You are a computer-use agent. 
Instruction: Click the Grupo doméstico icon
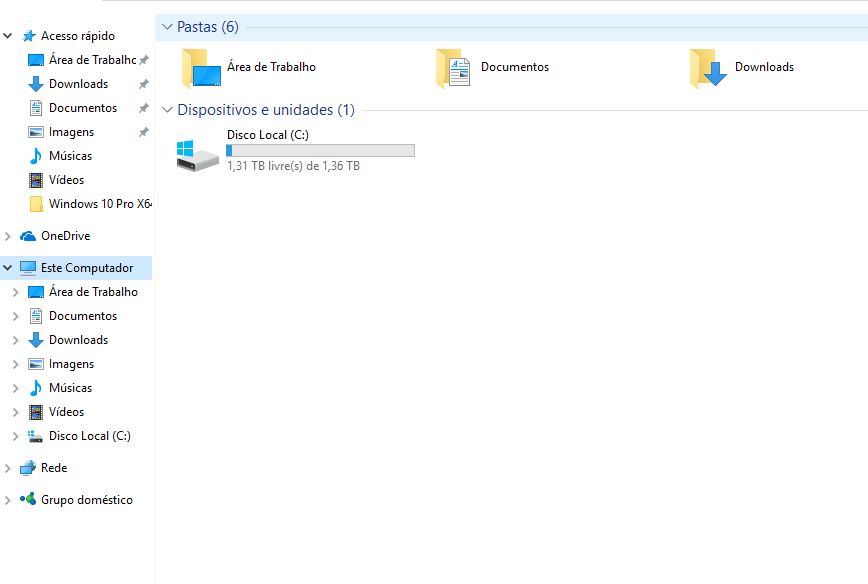click(28, 499)
